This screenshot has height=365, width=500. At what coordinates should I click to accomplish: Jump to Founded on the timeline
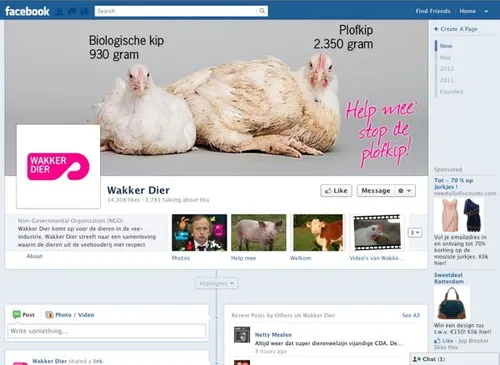pyautogui.click(x=451, y=91)
